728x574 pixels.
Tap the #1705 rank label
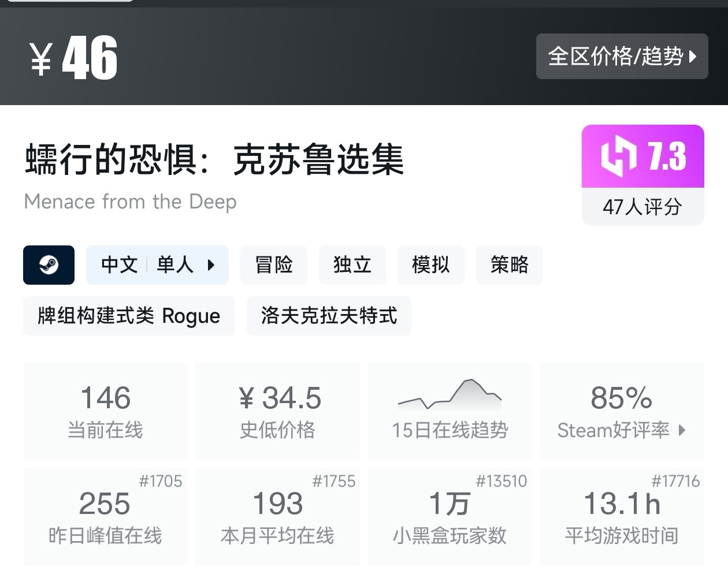coord(161,481)
